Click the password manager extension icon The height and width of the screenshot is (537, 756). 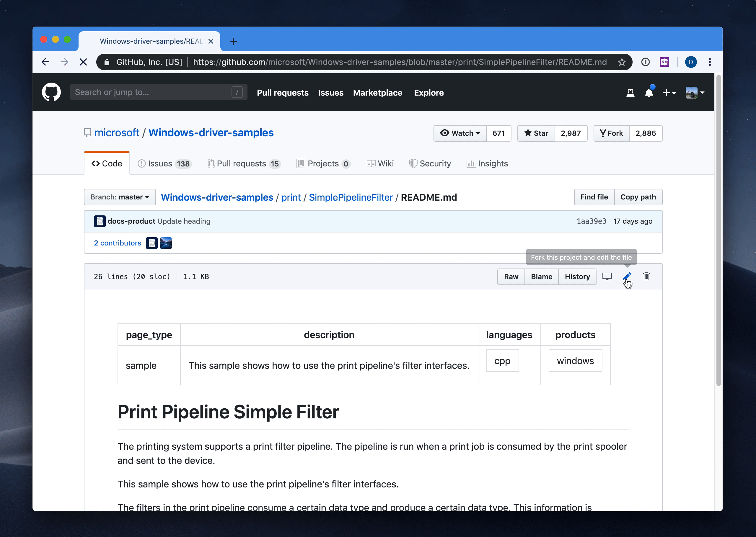click(x=645, y=62)
